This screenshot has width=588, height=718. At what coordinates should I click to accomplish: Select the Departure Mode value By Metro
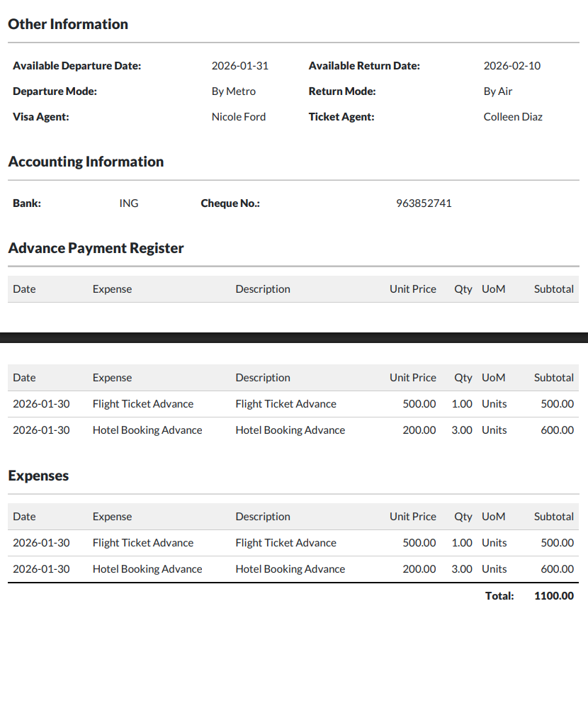pyautogui.click(x=233, y=91)
